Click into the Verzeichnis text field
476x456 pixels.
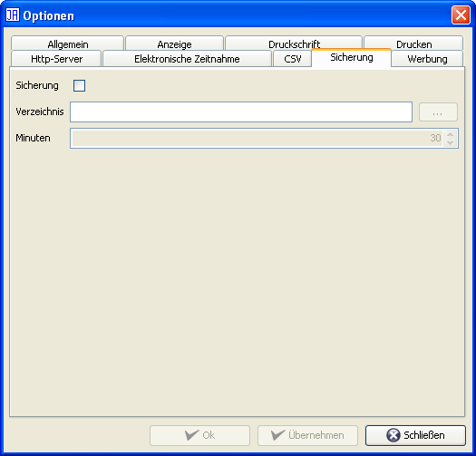click(241, 112)
